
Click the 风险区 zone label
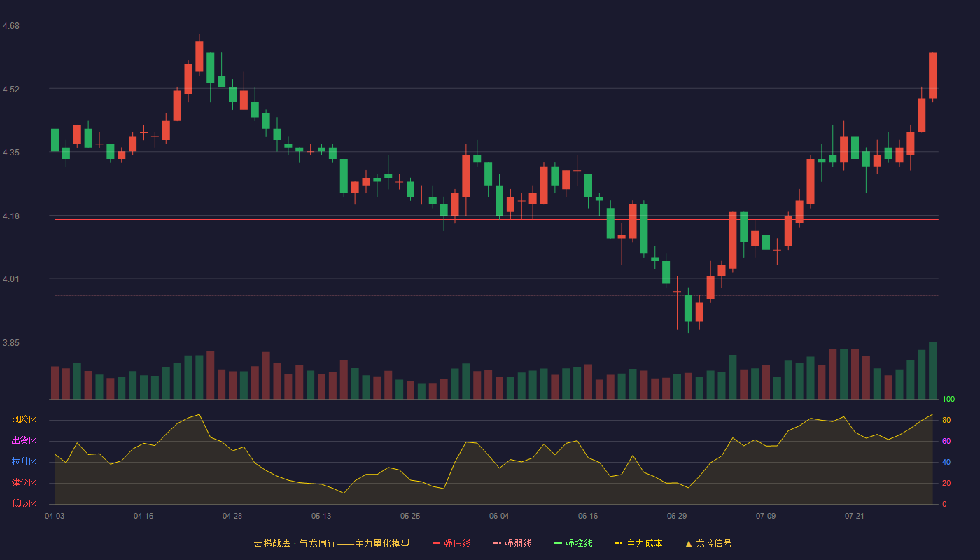(24, 420)
